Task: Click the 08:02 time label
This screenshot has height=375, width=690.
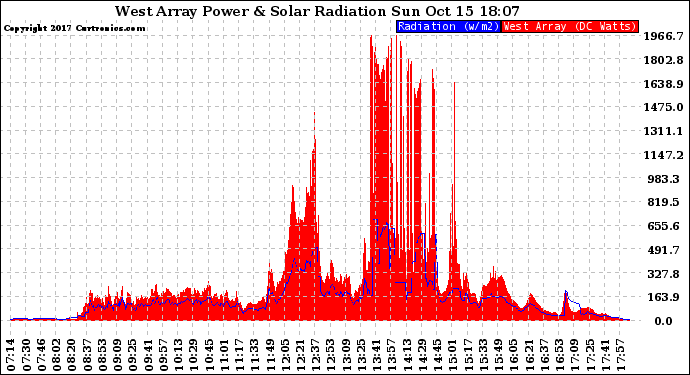Action: tap(57, 355)
